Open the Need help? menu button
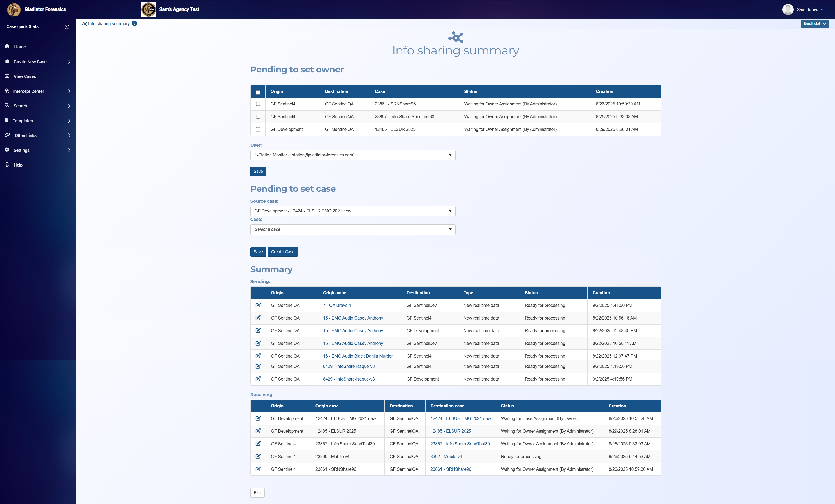Image resolution: width=835 pixels, height=504 pixels. click(x=814, y=24)
